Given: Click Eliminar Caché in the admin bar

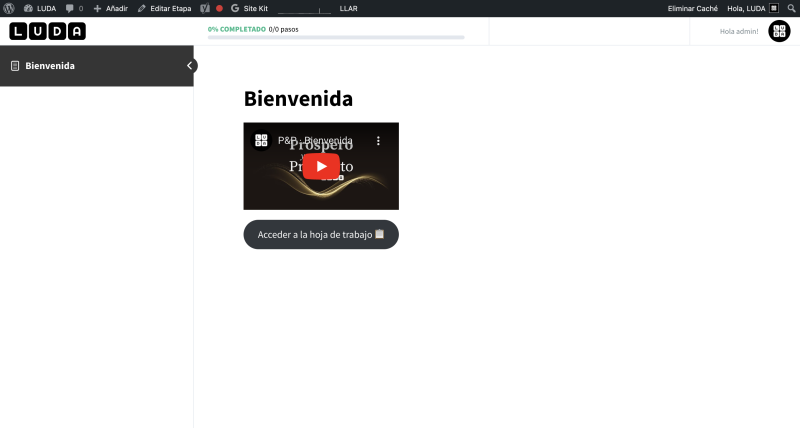Looking at the screenshot, I should tap(692, 8).
